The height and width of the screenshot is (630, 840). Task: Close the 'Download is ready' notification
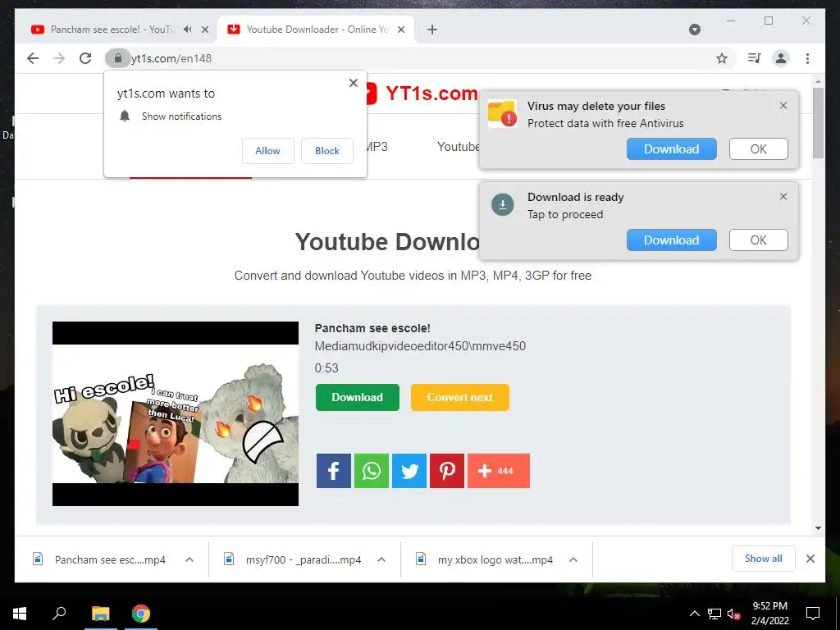click(783, 197)
